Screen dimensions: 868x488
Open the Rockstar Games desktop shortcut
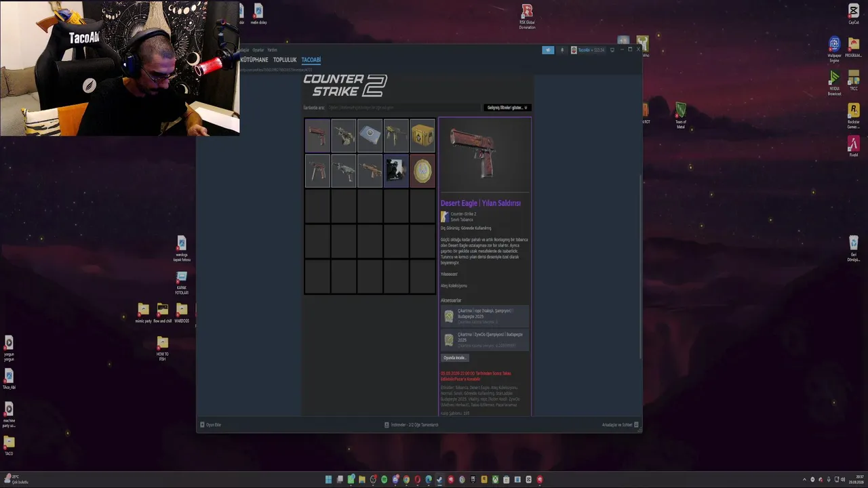click(x=854, y=116)
